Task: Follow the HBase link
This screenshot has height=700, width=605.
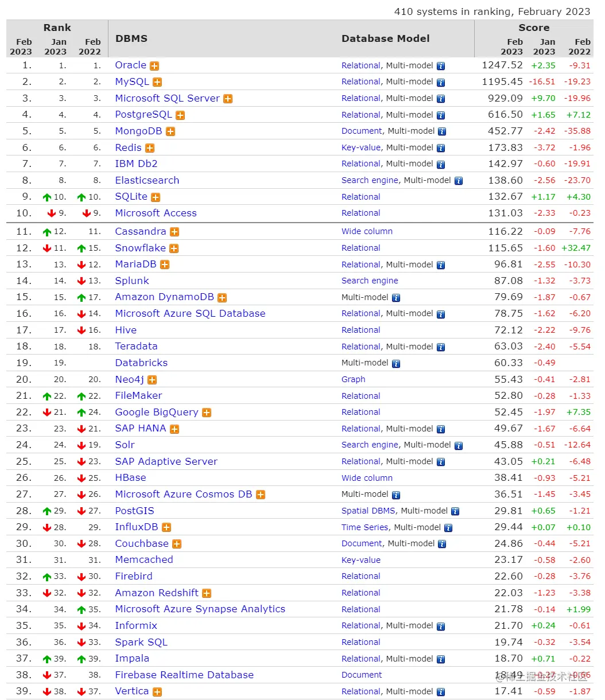Action: click(130, 477)
